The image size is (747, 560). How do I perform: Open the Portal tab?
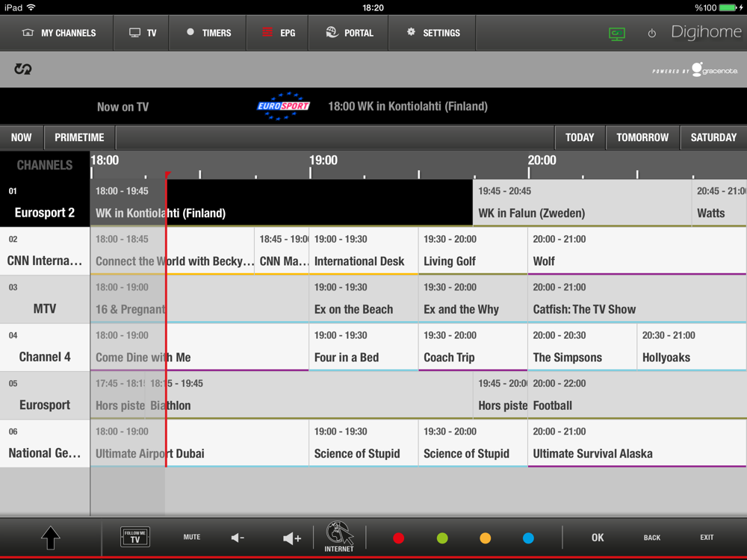(348, 33)
